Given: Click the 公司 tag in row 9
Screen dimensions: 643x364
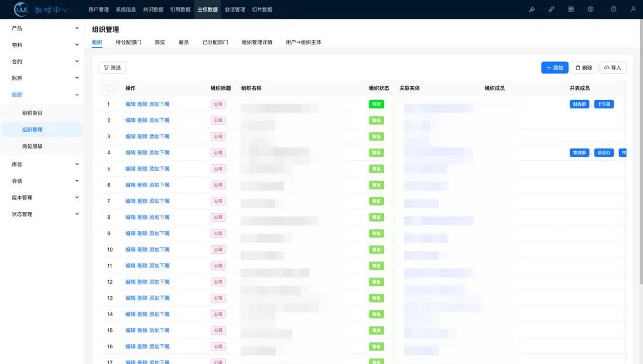Looking at the screenshot, I should pos(218,233).
